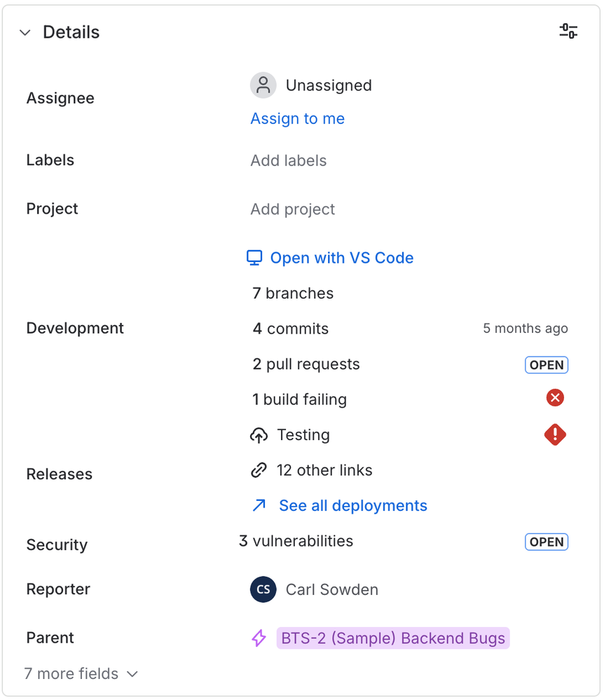Click the purple epic lightning icon

point(259,638)
